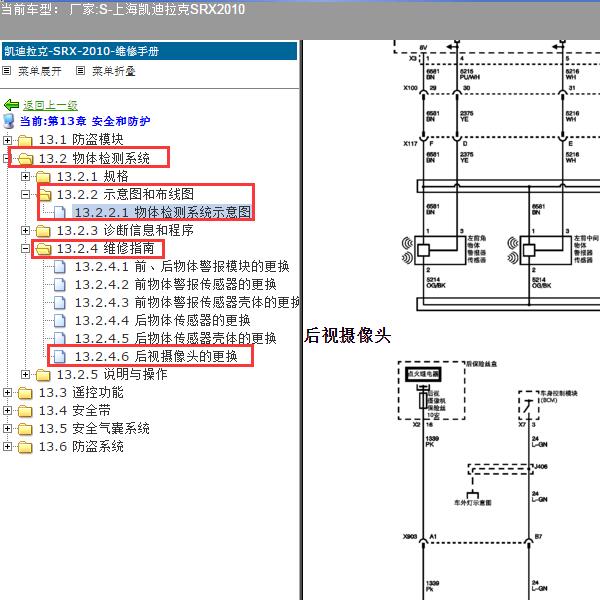Open 13.2.4.2 前物体警报传感器的更换
This screenshot has height=600, width=600.
[x=175, y=285]
